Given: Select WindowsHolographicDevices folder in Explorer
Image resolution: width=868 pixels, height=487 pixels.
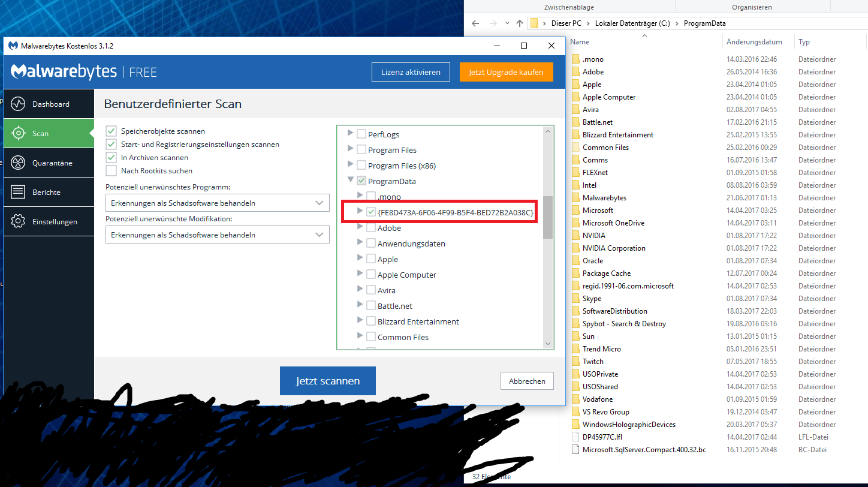Looking at the screenshot, I should click(629, 425).
